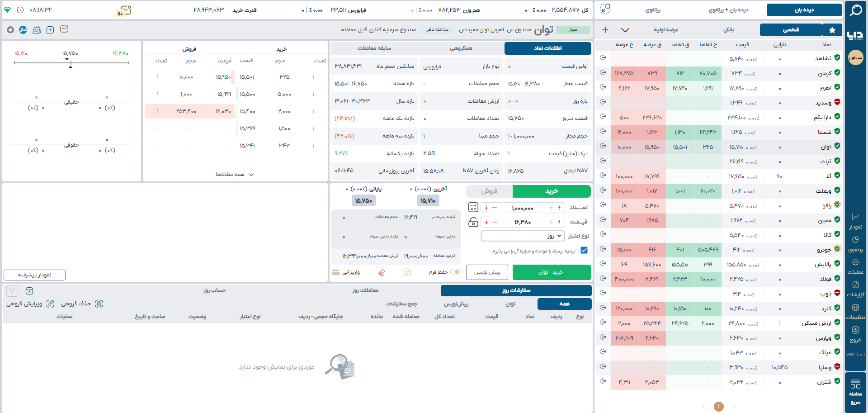The image size is (868, 413).
Task: Open the نوع اعتبار dropdown
Action: tap(523, 236)
